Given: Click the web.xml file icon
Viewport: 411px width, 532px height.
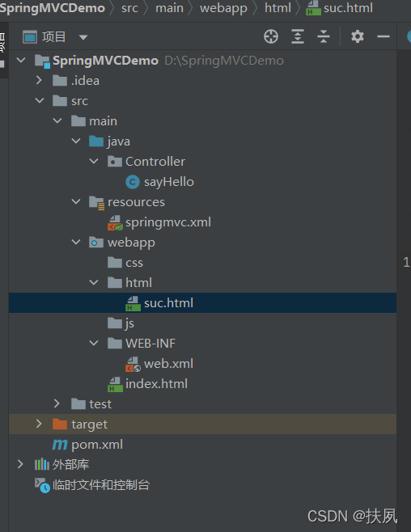Looking at the screenshot, I should point(133,364).
